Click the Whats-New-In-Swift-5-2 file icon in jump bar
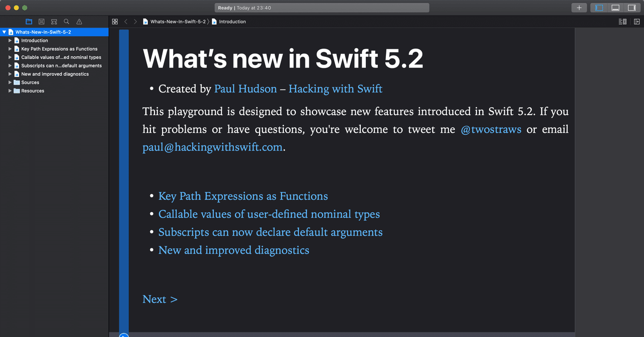 click(x=145, y=22)
